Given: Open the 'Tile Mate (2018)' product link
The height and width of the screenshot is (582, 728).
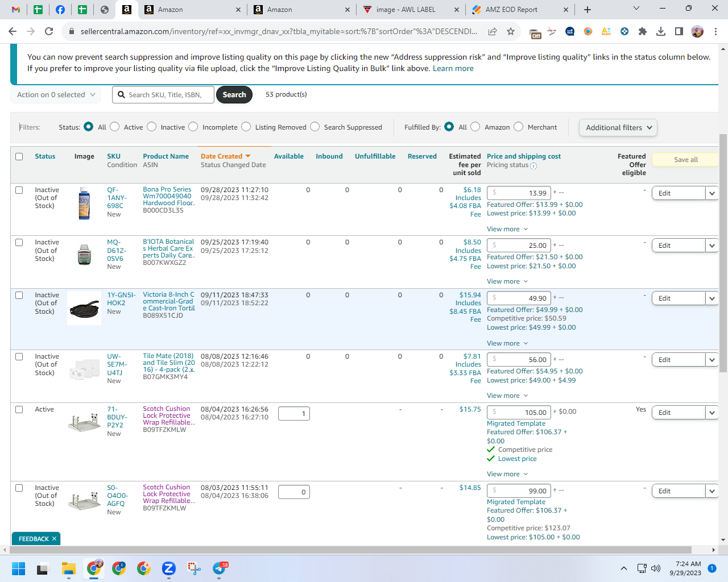Looking at the screenshot, I should (169, 363).
